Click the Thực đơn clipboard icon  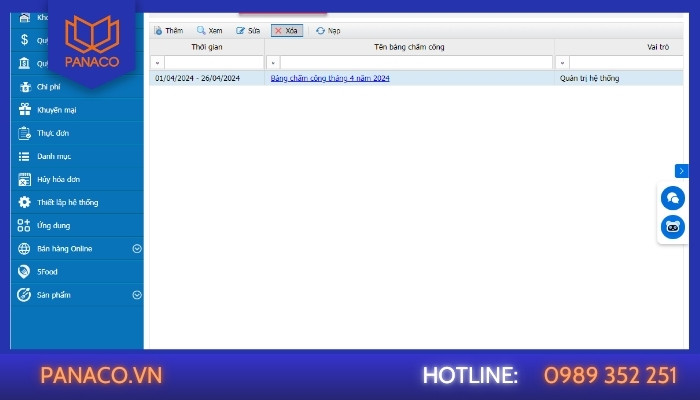tap(24, 133)
